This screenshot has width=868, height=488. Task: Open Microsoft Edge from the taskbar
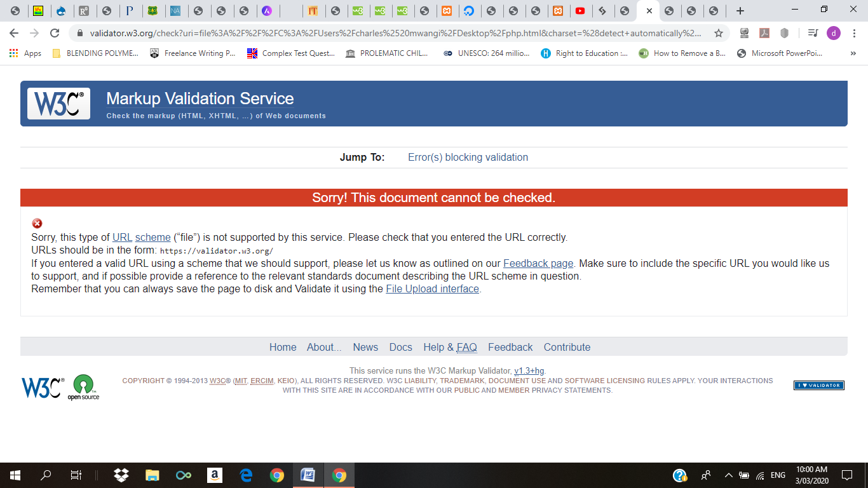tap(246, 475)
